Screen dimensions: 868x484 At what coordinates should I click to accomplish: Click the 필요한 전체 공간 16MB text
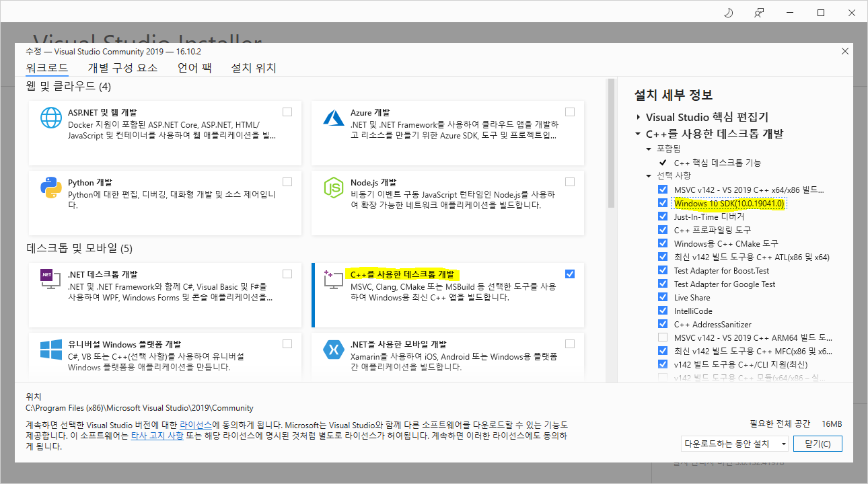796,424
